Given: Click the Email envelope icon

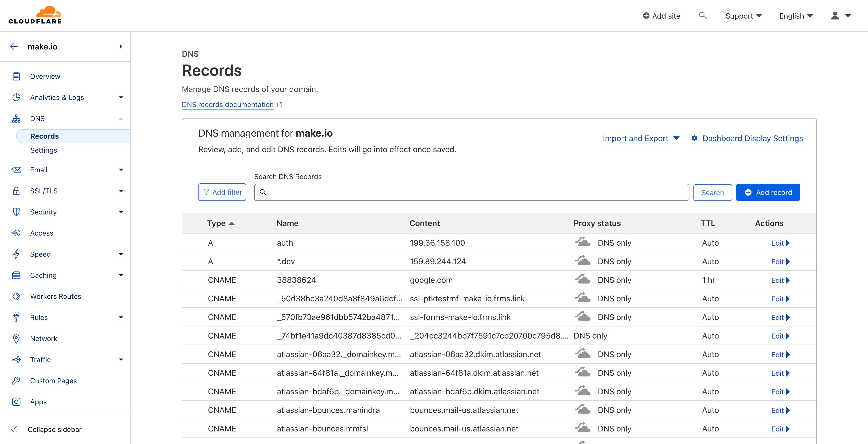Looking at the screenshot, I should (x=16, y=170).
